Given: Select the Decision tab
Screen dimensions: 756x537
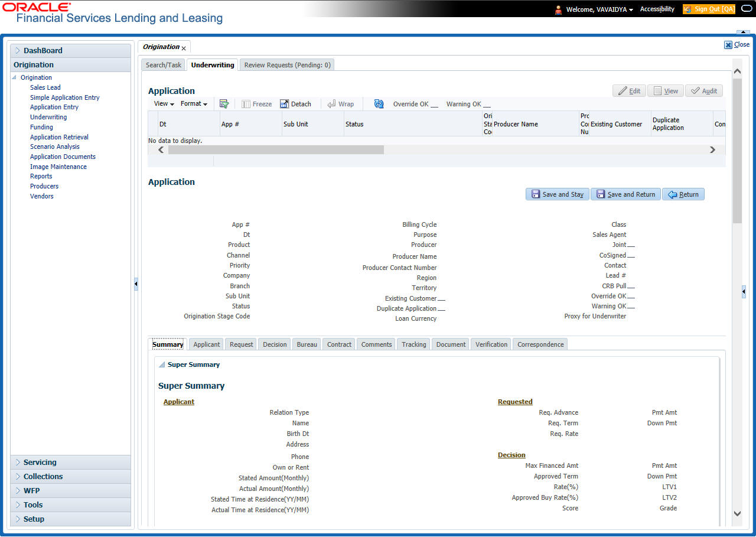Looking at the screenshot, I should click(x=275, y=344).
